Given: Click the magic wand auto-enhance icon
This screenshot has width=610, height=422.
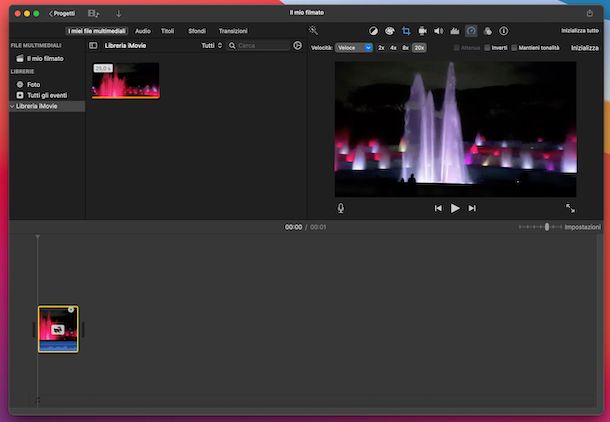Looking at the screenshot, I should [313, 30].
